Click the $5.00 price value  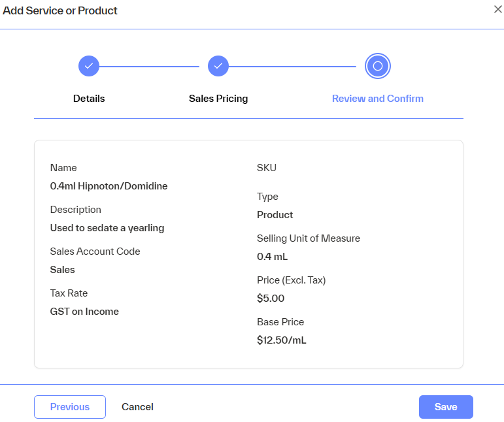(x=271, y=299)
